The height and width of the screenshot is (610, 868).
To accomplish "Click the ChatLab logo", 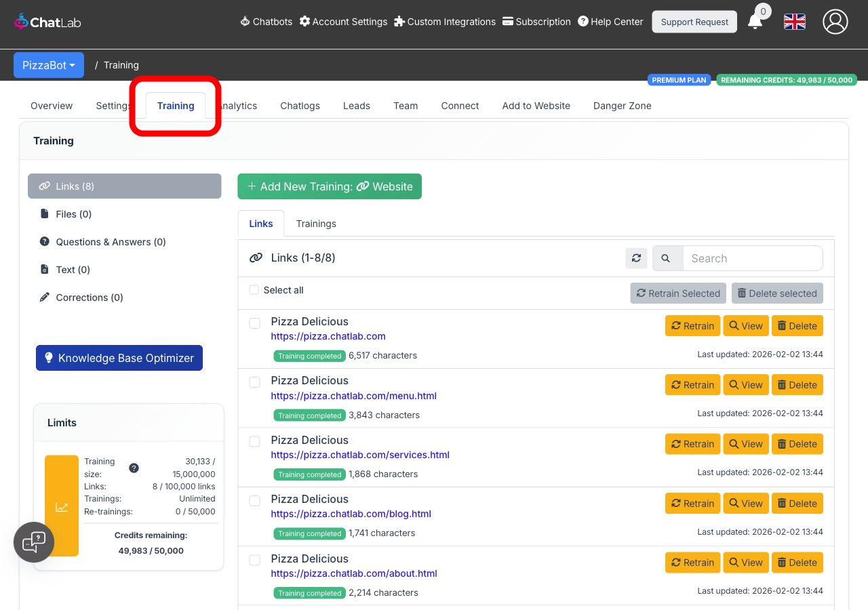I will [x=47, y=22].
